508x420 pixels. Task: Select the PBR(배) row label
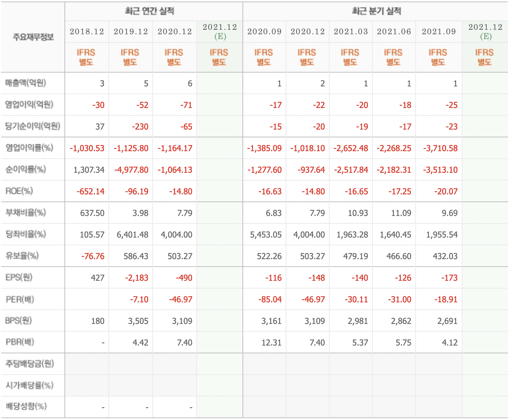point(20,342)
